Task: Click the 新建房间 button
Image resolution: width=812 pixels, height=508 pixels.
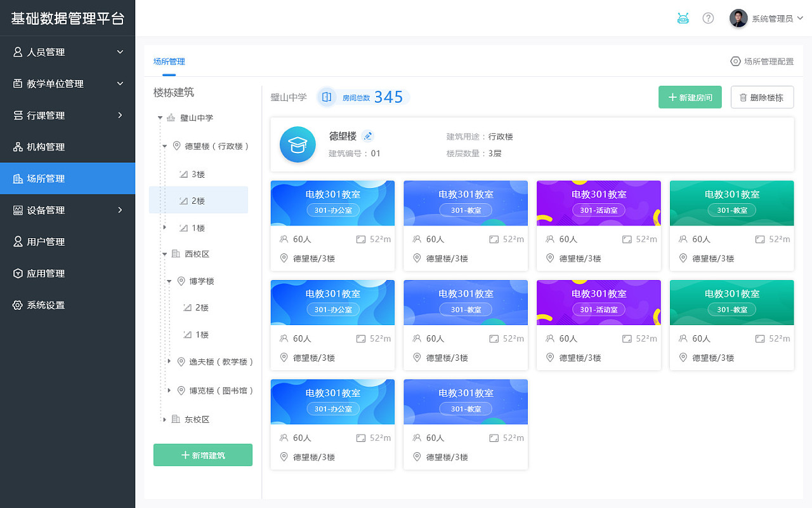Action: (x=690, y=97)
